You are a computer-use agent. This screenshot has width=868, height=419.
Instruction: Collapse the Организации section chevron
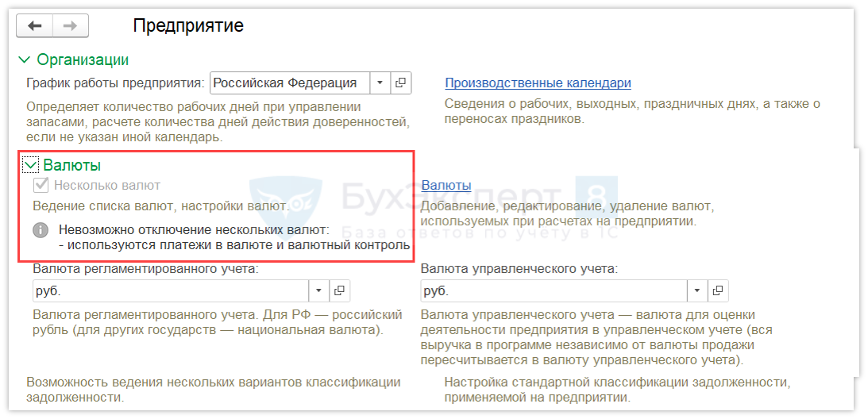(x=25, y=60)
